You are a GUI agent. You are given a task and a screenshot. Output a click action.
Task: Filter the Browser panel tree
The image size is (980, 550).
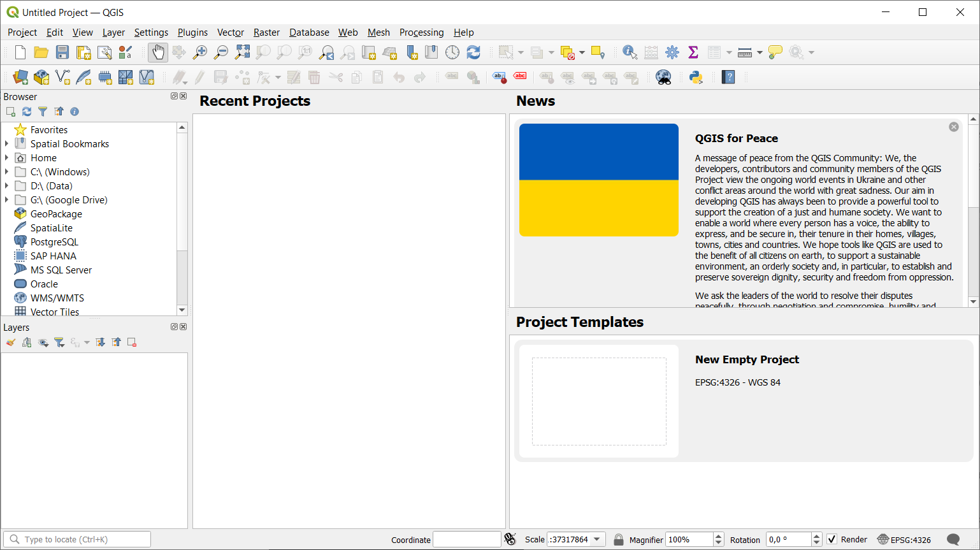[x=43, y=112]
